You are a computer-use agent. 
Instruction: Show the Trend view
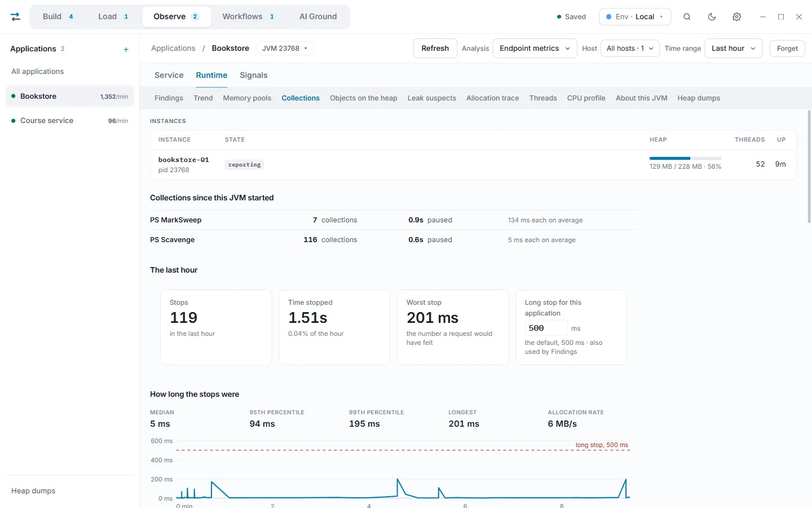203,98
